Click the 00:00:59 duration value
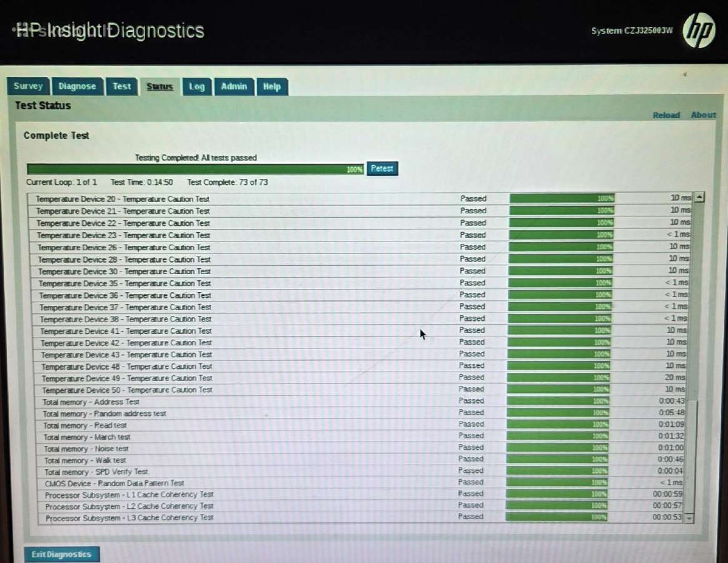 [x=667, y=494]
